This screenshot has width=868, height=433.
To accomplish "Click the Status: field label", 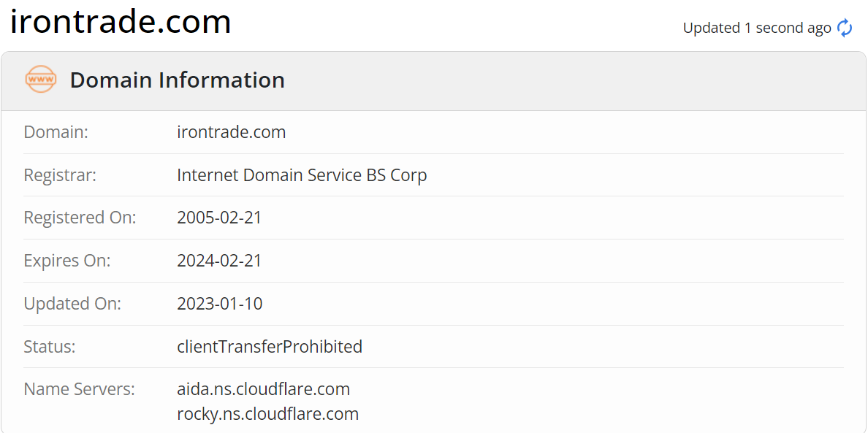I will pos(50,346).
